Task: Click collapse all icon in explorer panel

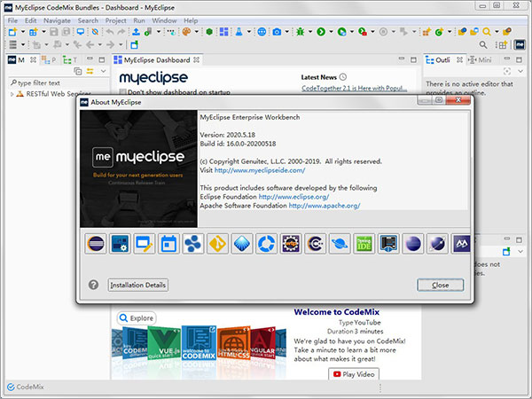Action: coord(78,71)
